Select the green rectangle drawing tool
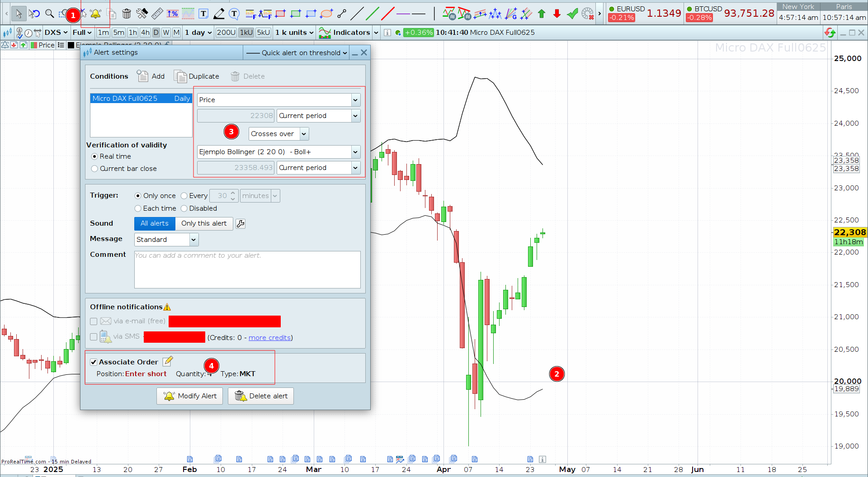 click(x=296, y=14)
